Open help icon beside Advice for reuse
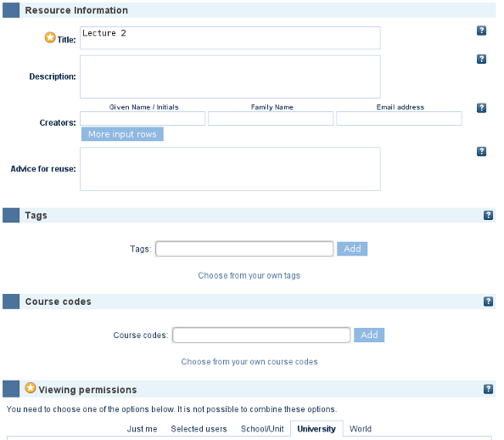Image resolution: width=504 pixels, height=440 pixels. [481, 151]
